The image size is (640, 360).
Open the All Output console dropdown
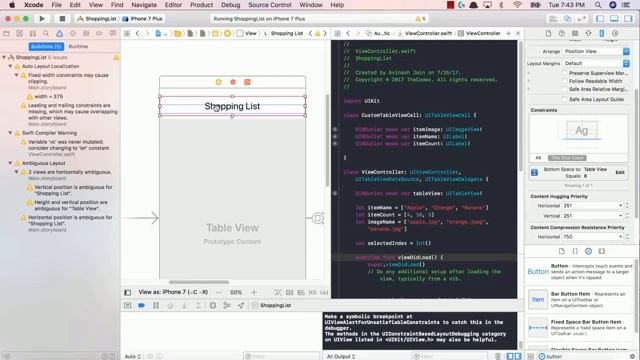coord(340,356)
